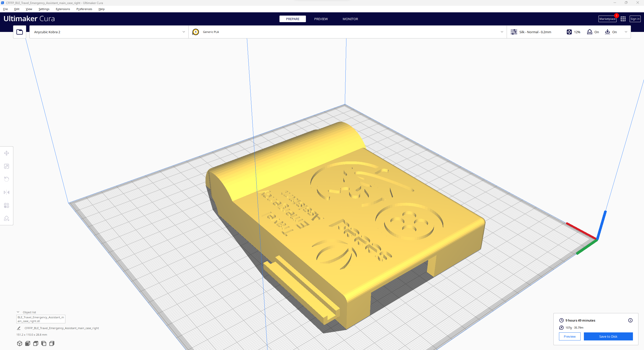Switch to the PREVIEW tab

321,19
